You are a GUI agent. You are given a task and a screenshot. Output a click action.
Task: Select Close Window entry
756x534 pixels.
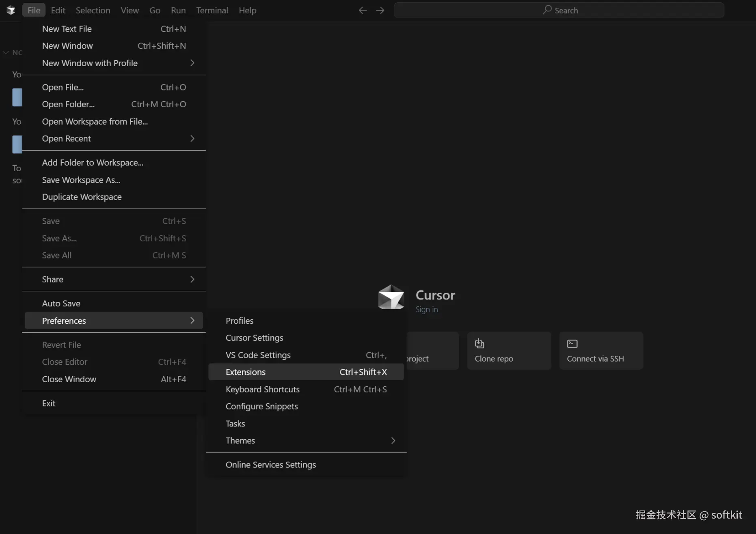(x=114, y=379)
